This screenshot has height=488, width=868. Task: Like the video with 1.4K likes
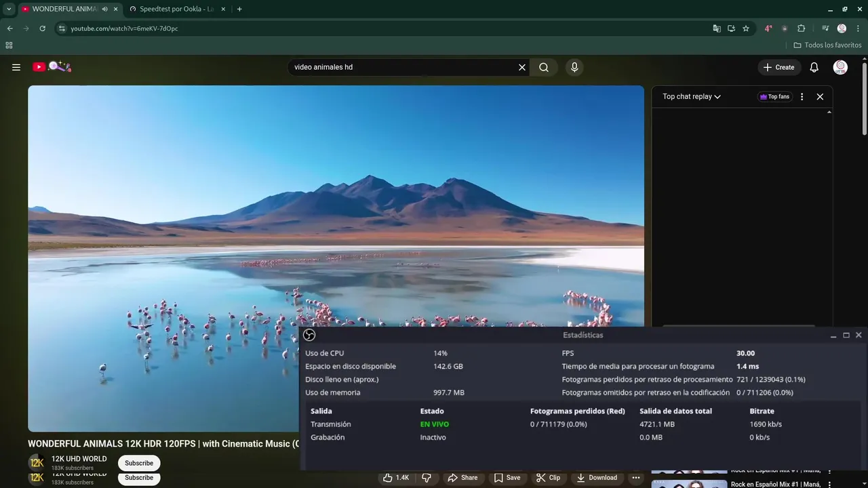396,477
